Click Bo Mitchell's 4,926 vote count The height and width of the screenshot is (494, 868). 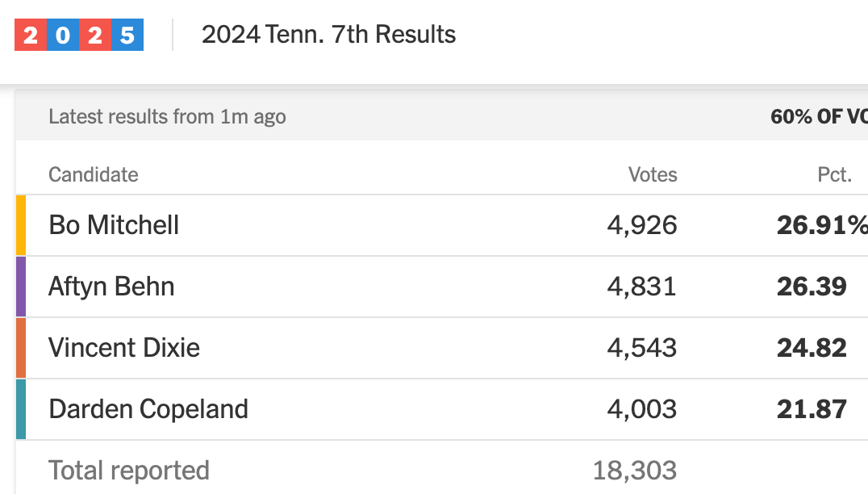coord(642,225)
